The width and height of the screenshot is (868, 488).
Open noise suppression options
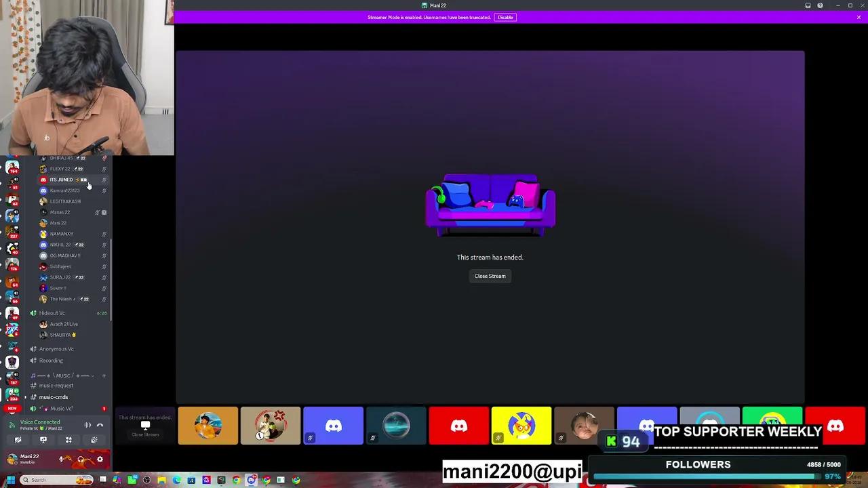click(87, 425)
